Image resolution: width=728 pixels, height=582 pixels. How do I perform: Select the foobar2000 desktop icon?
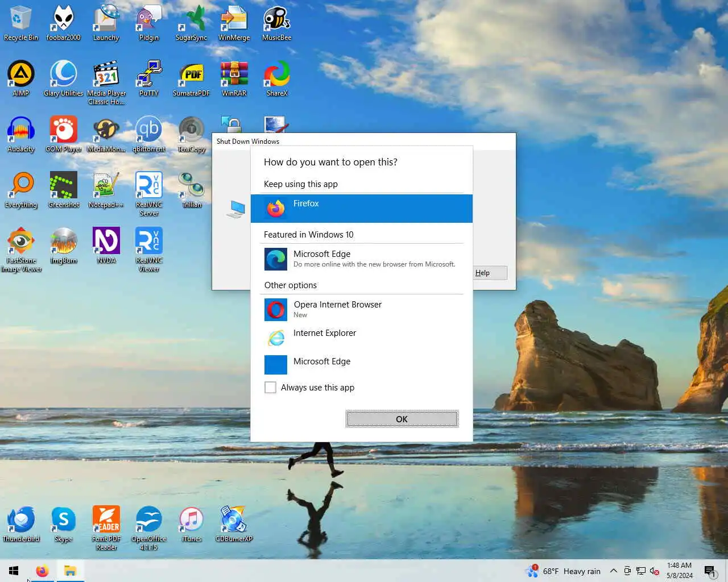click(x=63, y=23)
